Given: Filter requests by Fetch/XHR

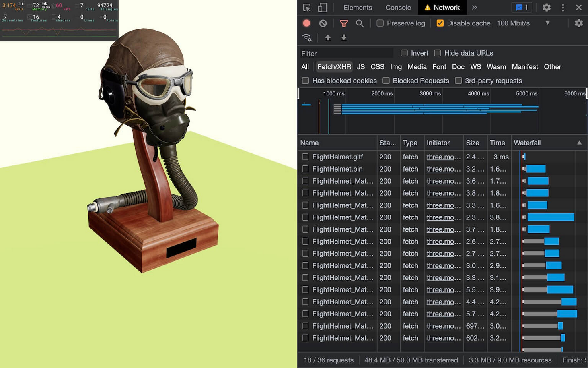Looking at the screenshot, I should (x=334, y=67).
